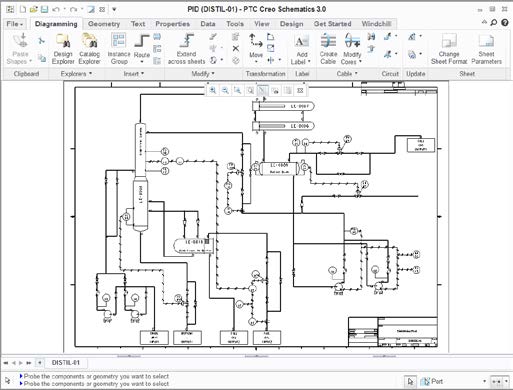Click Extend across sheets icon

point(186,49)
